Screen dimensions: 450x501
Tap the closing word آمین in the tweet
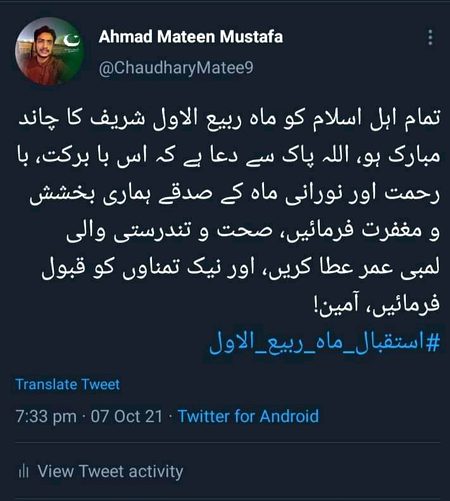[x=337, y=306]
